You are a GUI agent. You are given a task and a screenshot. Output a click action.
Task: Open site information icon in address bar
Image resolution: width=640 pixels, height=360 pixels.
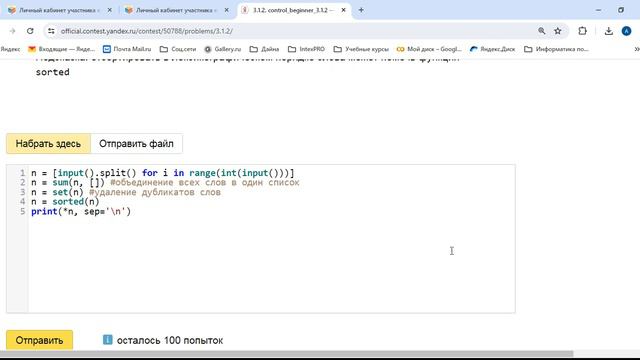click(51, 31)
